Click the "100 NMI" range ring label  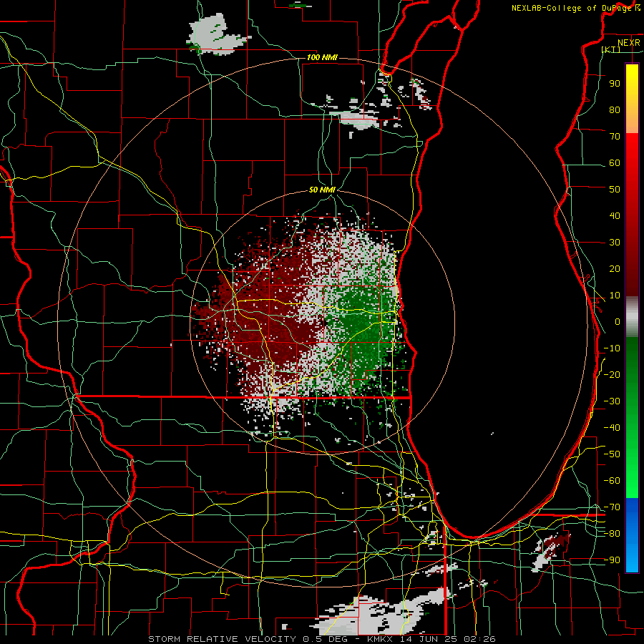pos(322,57)
